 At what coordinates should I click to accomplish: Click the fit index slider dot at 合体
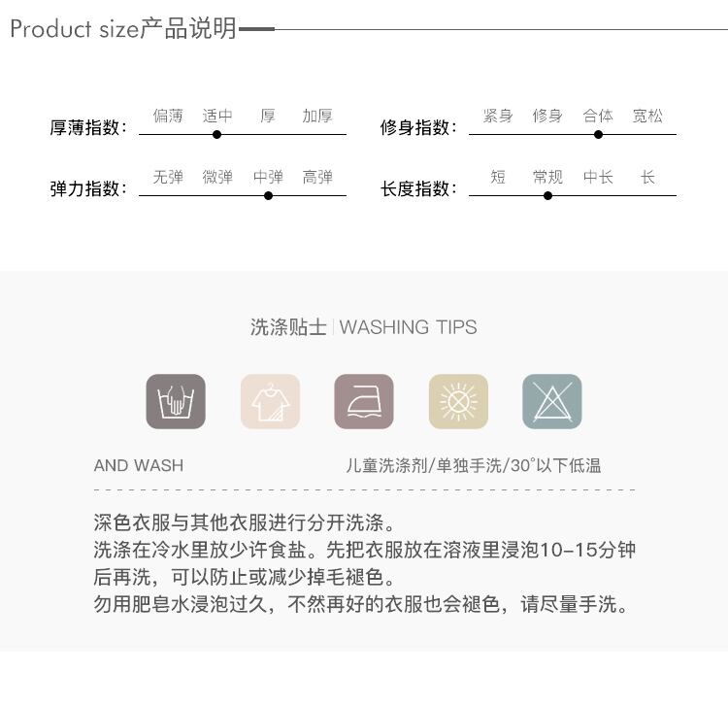[599, 135]
